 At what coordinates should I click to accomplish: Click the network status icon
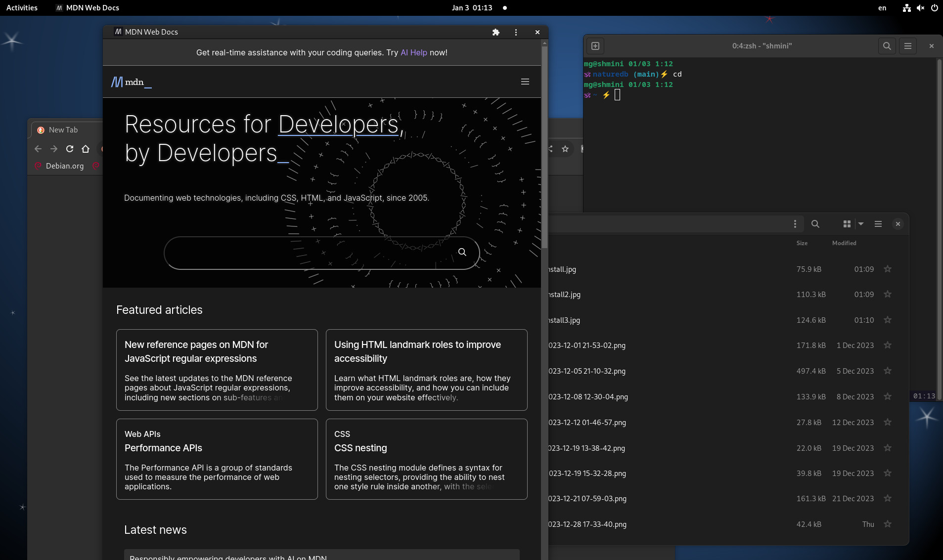[906, 8]
